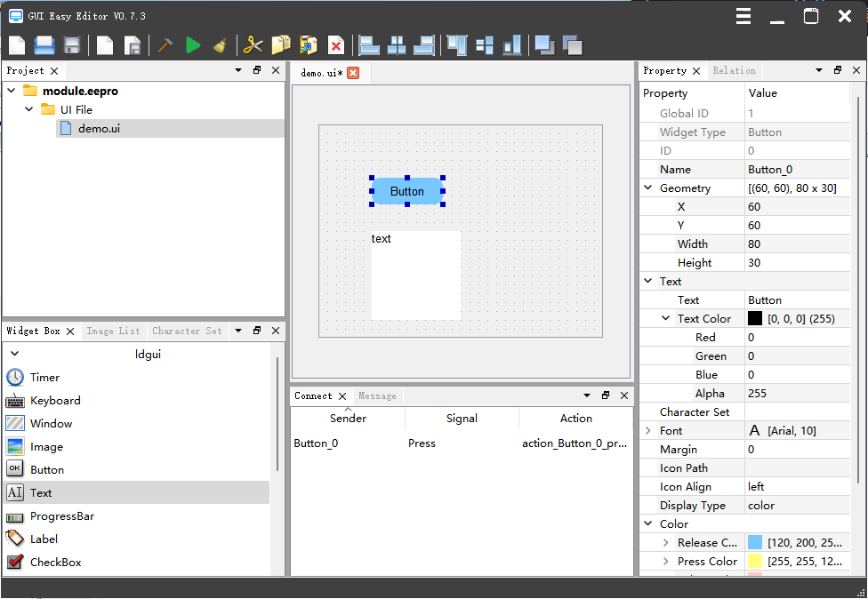868x599 pixels.
Task: Create a new project with the first toolbar icon
Action: coord(17,45)
